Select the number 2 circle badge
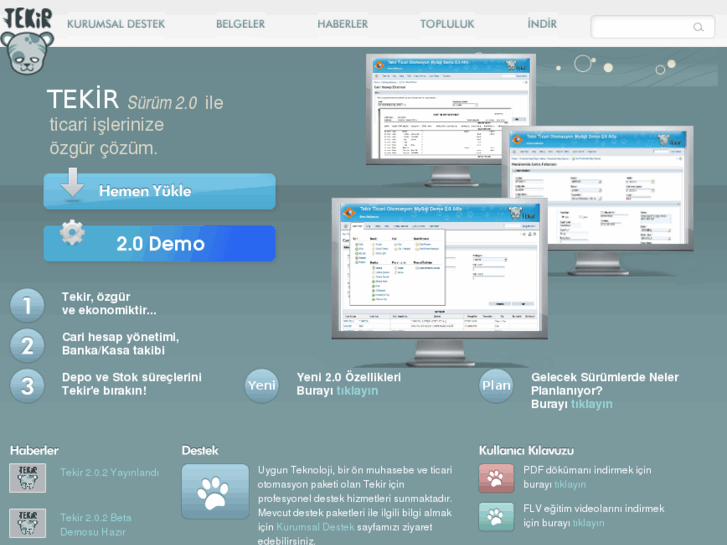This screenshot has height=545, width=727. tap(27, 346)
